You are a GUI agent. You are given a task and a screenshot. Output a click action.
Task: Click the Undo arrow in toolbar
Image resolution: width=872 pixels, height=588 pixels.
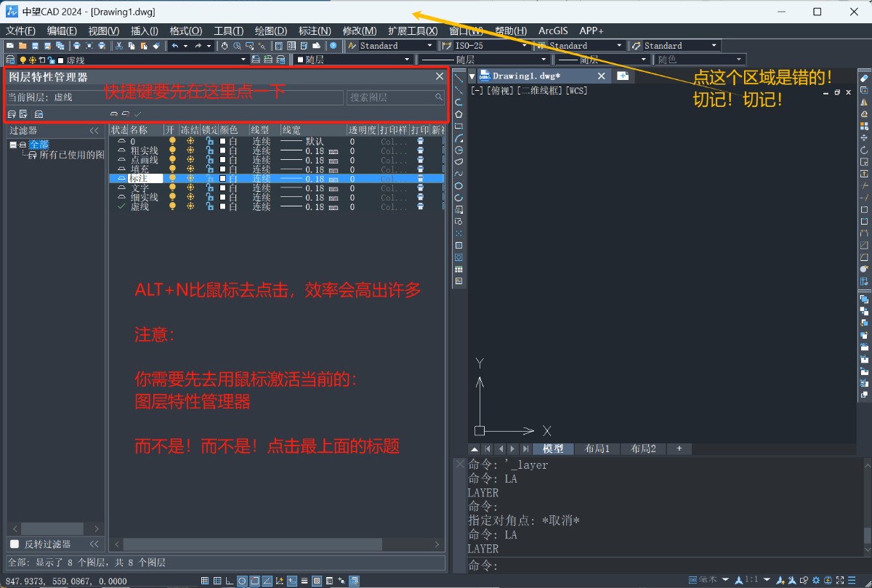[x=174, y=46]
